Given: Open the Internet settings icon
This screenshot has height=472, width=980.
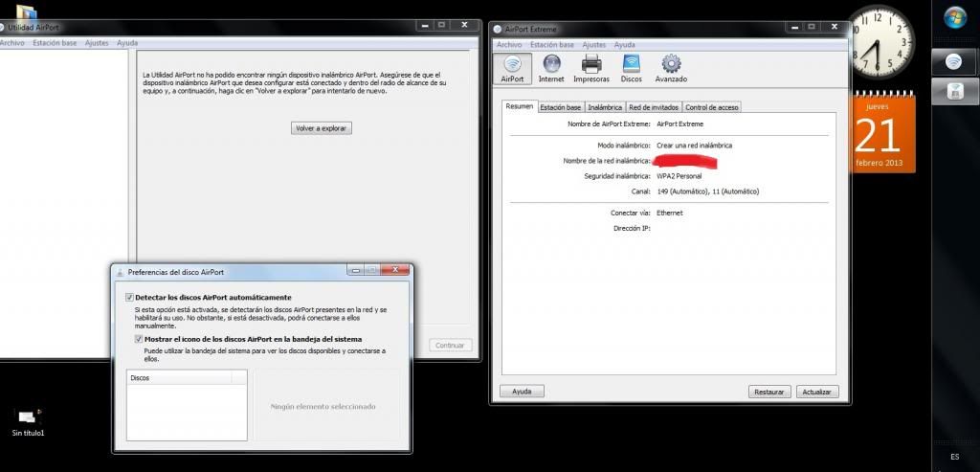Looking at the screenshot, I should pyautogui.click(x=551, y=69).
